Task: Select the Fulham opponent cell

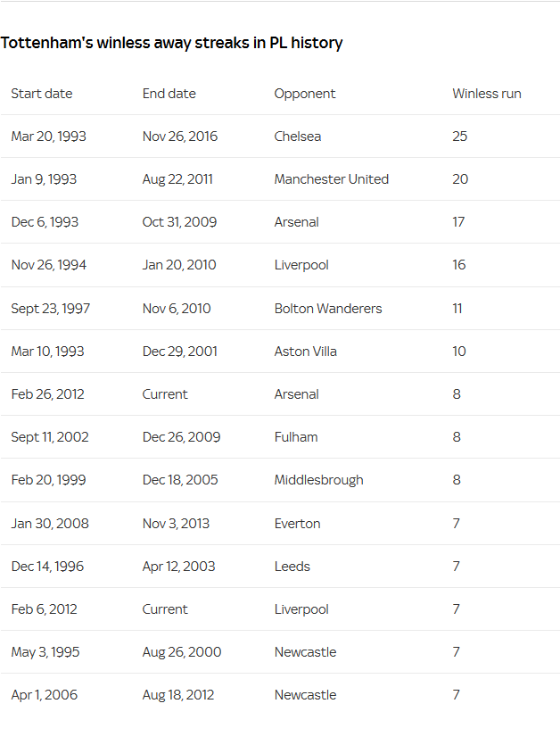Action: click(296, 437)
